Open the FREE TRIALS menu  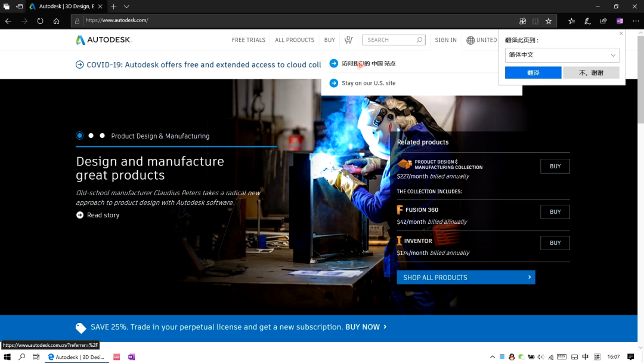click(x=249, y=40)
